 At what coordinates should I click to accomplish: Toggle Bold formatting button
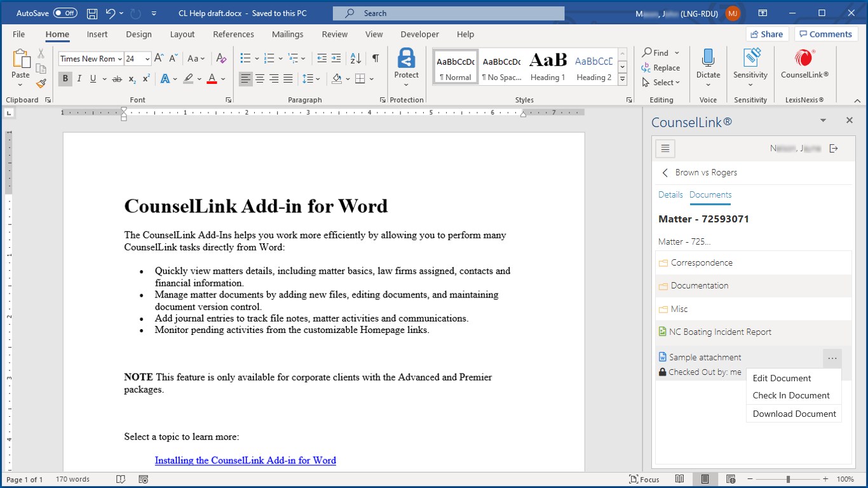point(65,79)
